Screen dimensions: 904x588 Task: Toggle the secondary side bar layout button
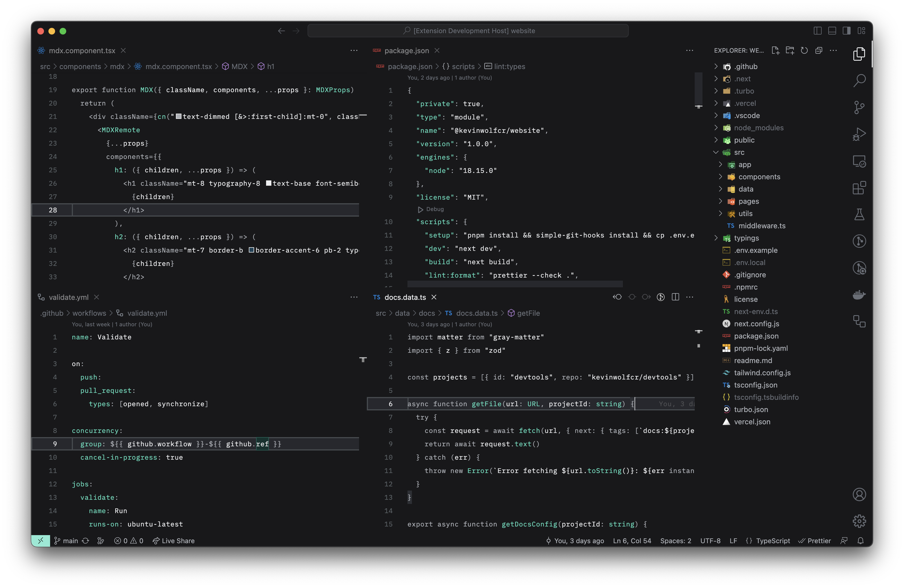[x=847, y=31]
